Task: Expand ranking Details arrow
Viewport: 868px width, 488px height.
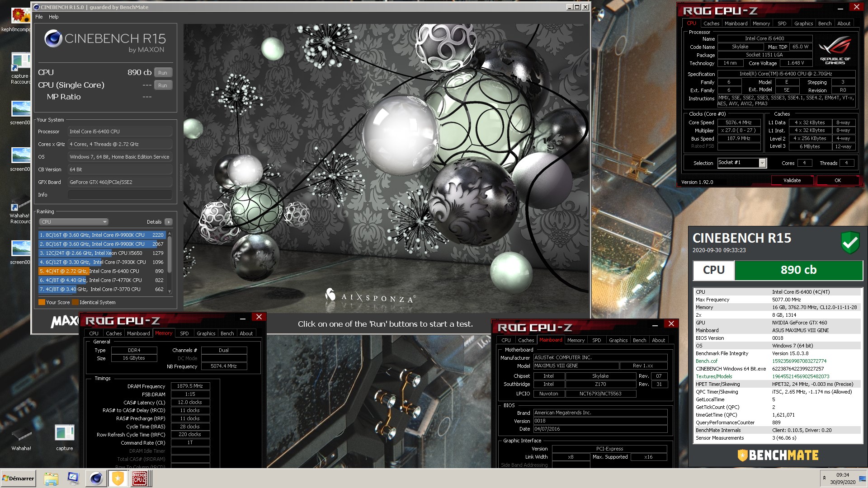Action: coord(168,222)
